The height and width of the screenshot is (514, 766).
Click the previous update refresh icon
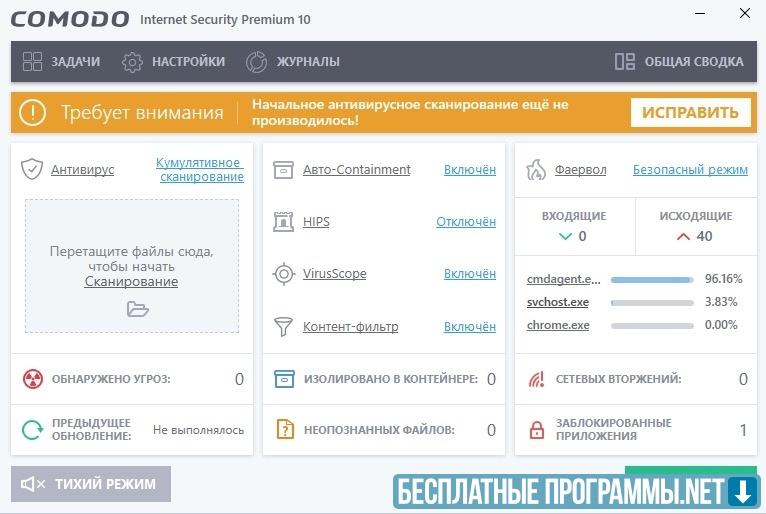pos(33,430)
